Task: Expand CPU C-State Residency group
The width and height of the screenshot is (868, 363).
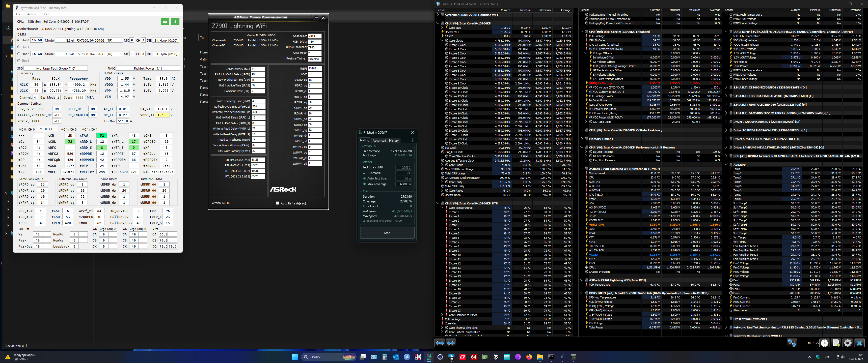Action: (x=582, y=130)
